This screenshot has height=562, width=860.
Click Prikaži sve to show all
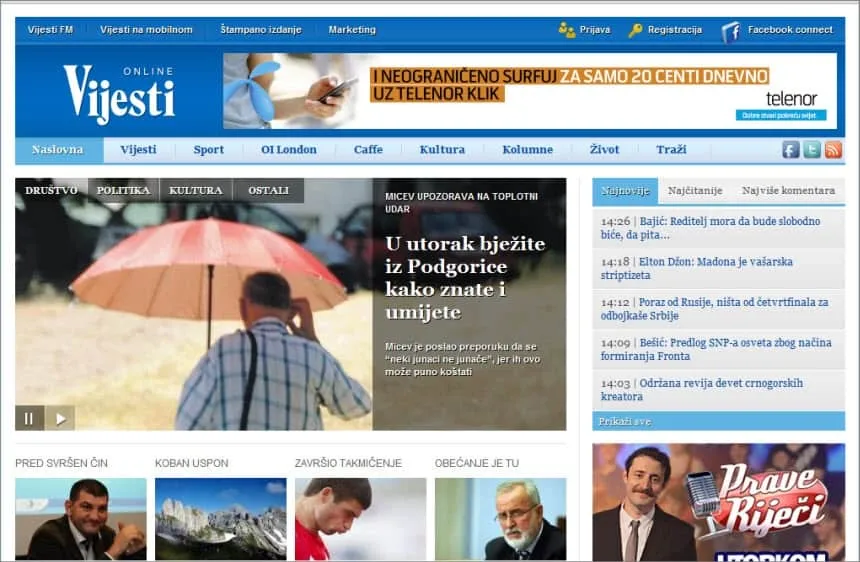pyautogui.click(x=625, y=422)
